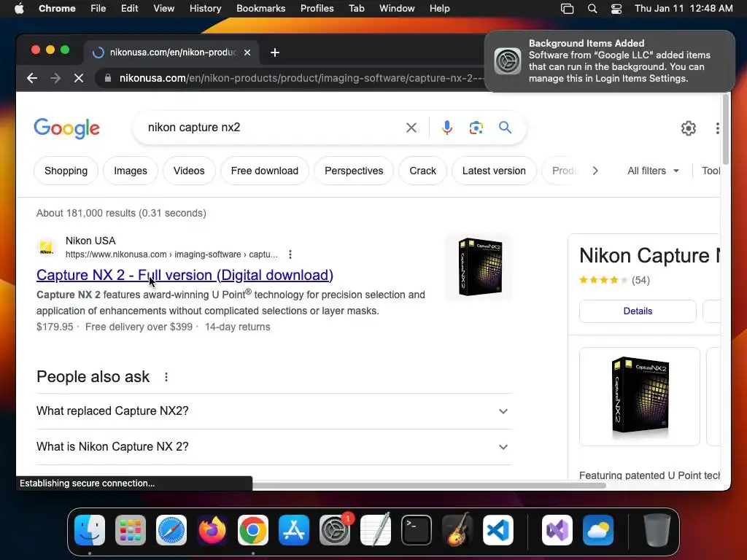Open App Store from the Dock
This screenshot has width=747, height=560.
coord(294,530)
